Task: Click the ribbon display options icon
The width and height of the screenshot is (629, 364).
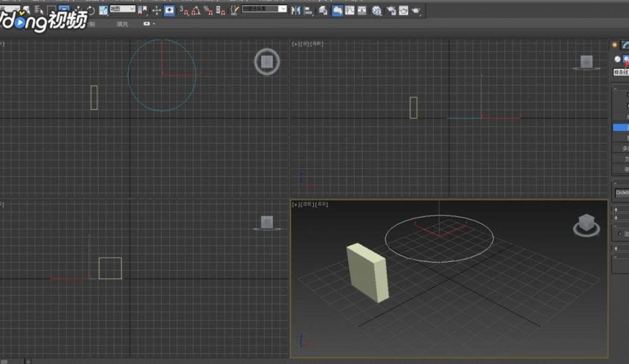Action: point(146,24)
